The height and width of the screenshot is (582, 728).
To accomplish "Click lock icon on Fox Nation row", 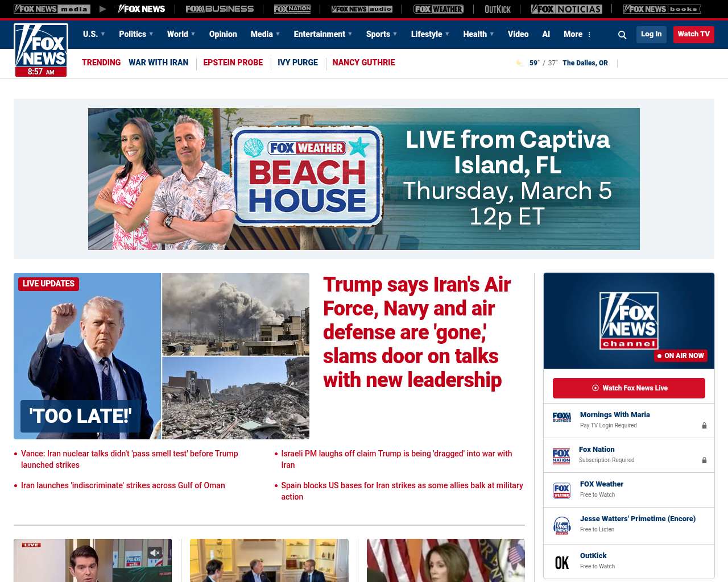I will [704, 460].
